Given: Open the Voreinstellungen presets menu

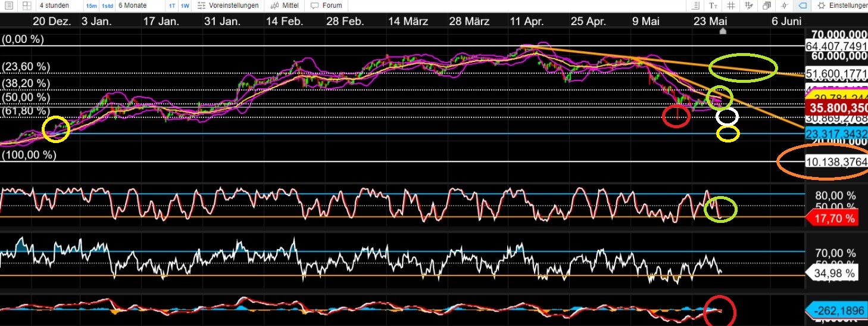Looking at the screenshot, I should click(228, 5).
